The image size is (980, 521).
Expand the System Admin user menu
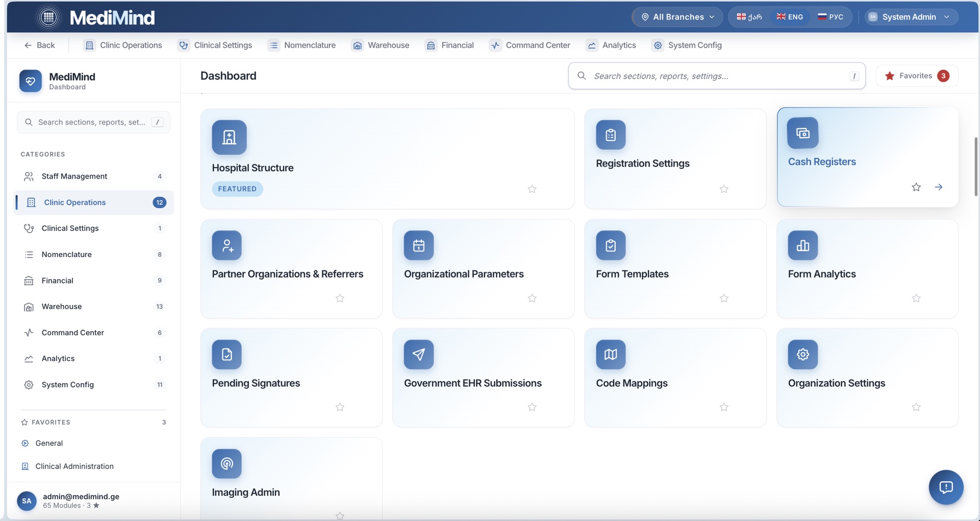tap(911, 17)
